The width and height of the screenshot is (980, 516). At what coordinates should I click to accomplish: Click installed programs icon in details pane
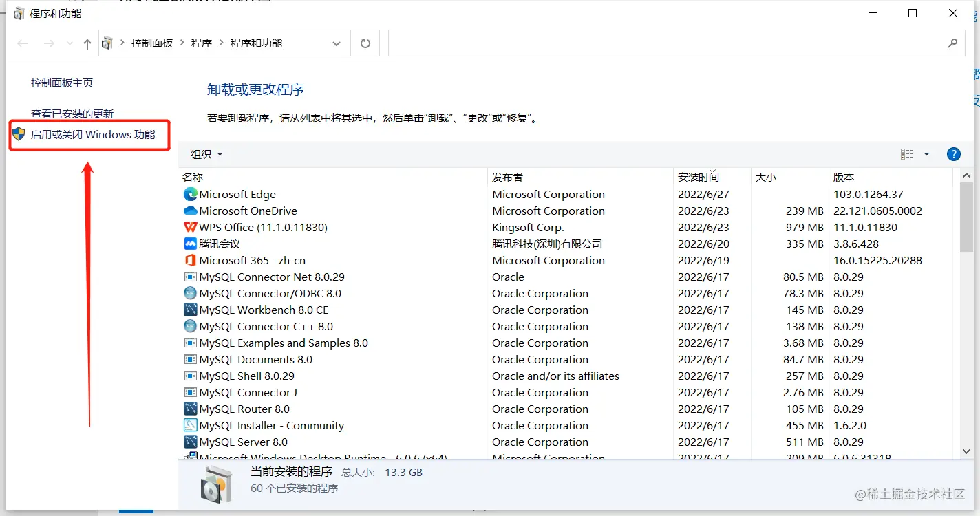217,483
